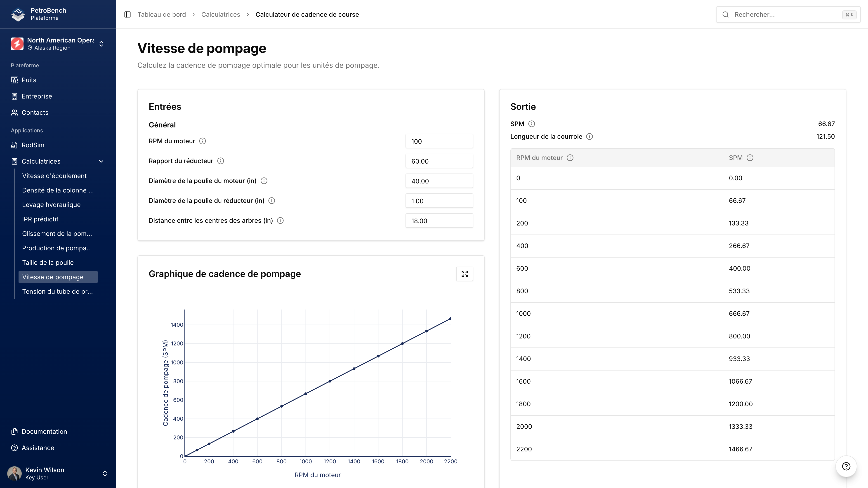Open the help question mark bubble
This screenshot has height=488, width=868.
847,466
